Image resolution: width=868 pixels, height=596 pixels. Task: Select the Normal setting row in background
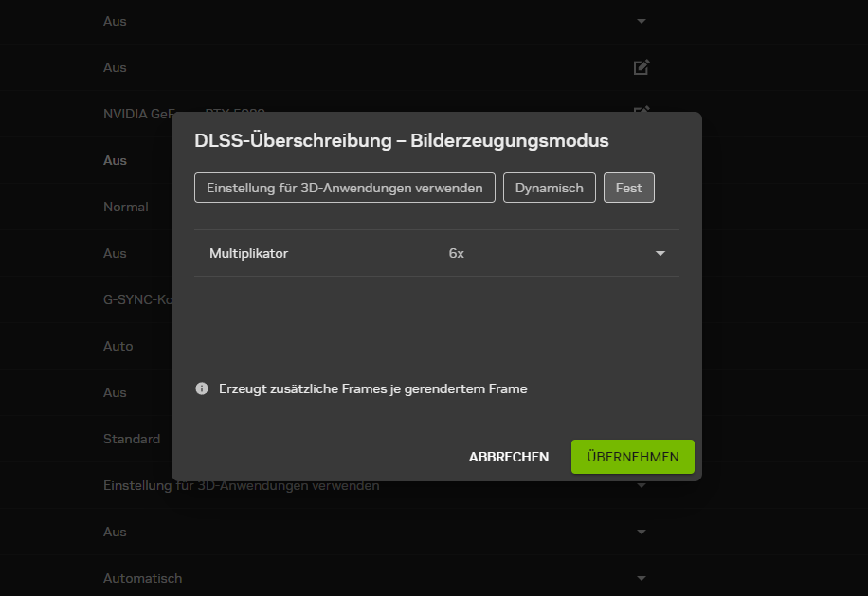click(126, 207)
